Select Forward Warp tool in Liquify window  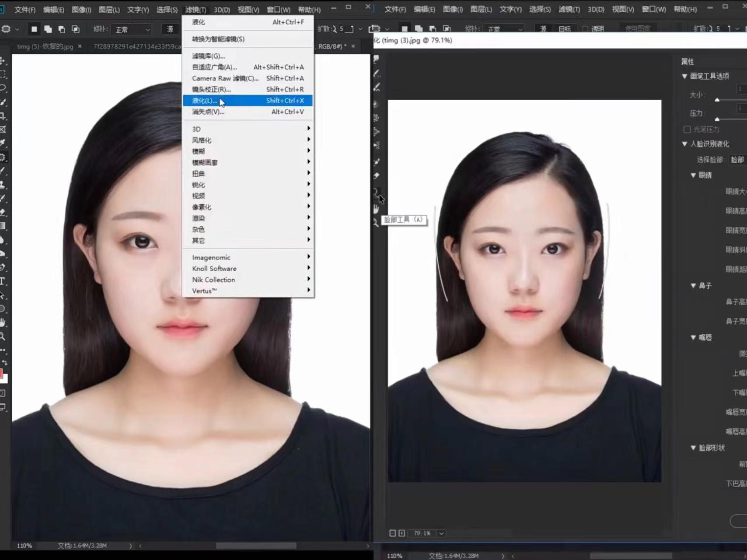click(x=376, y=59)
